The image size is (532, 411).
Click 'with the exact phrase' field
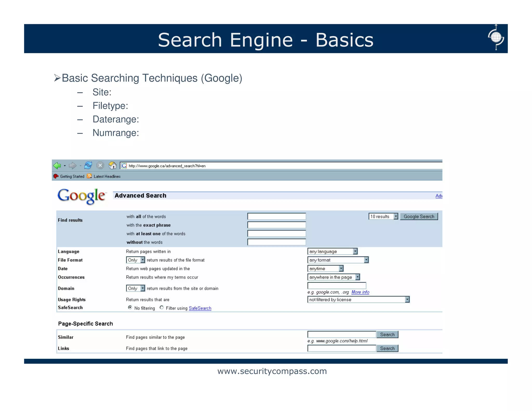click(x=277, y=225)
